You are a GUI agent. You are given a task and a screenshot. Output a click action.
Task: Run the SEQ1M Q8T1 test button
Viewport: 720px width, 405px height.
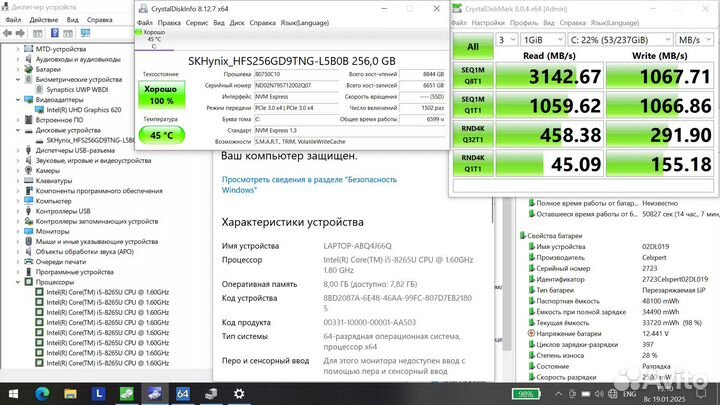473,76
